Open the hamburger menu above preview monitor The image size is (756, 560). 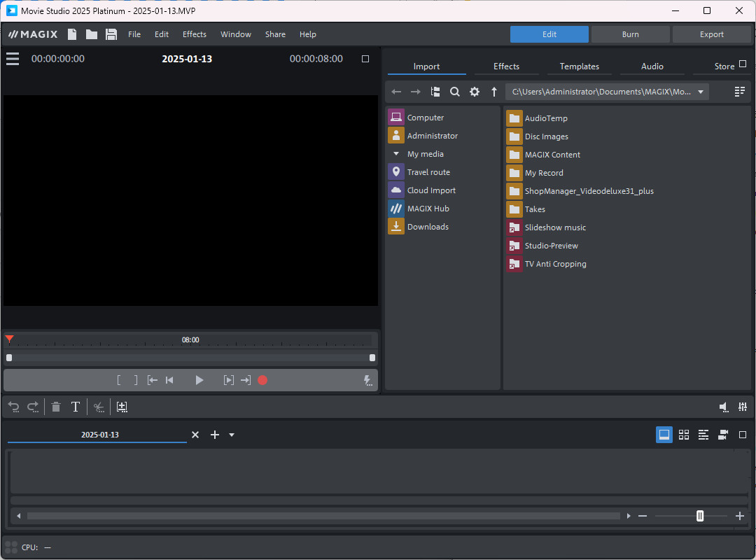pos(13,59)
